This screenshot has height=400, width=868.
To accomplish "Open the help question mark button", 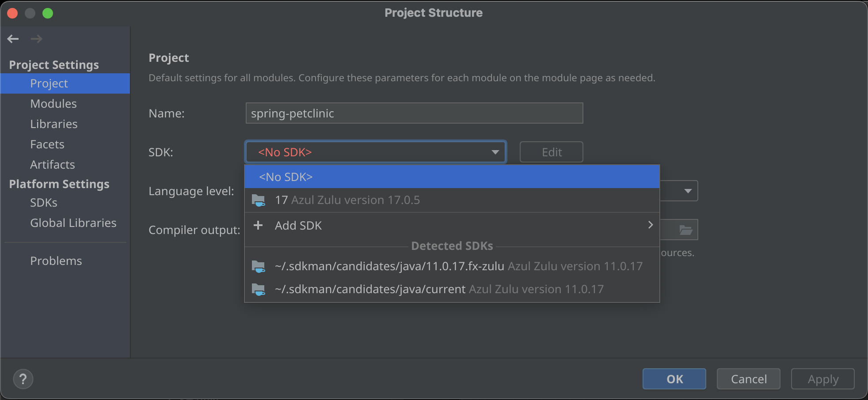I will [23, 379].
